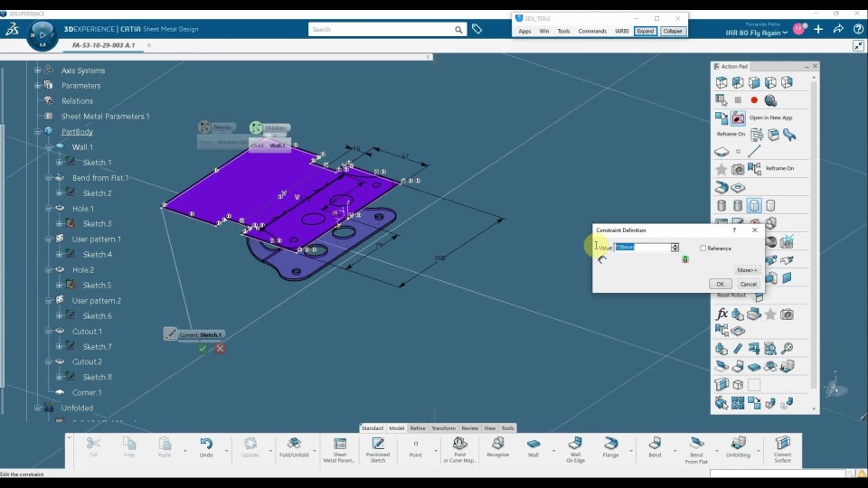Expand the Axis Systems node
This screenshot has width=868, height=488.
click(37, 70)
